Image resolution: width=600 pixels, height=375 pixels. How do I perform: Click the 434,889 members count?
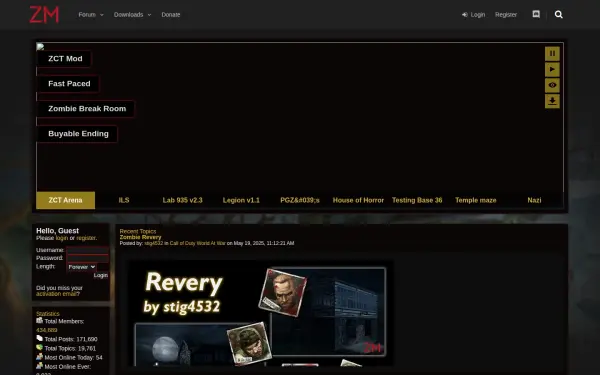tap(47, 330)
